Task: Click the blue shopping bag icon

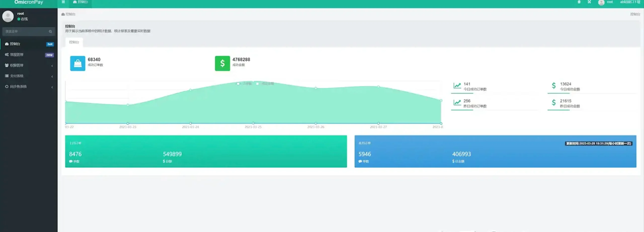Action: [x=77, y=63]
